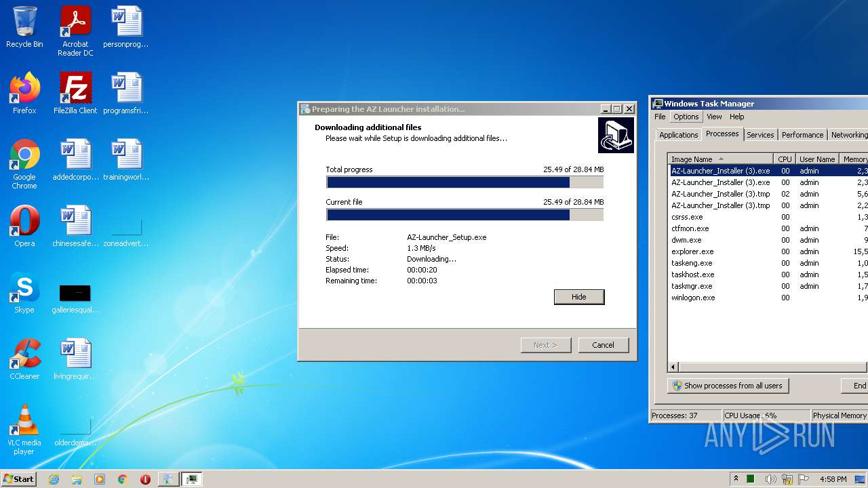Launch Google Chrome desktop shortcut
Screen dimensions: 868x488
(24, 164)
